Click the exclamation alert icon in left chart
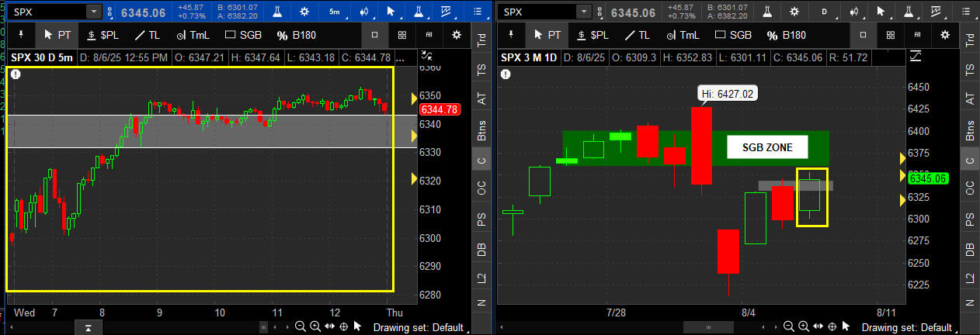 16,74
